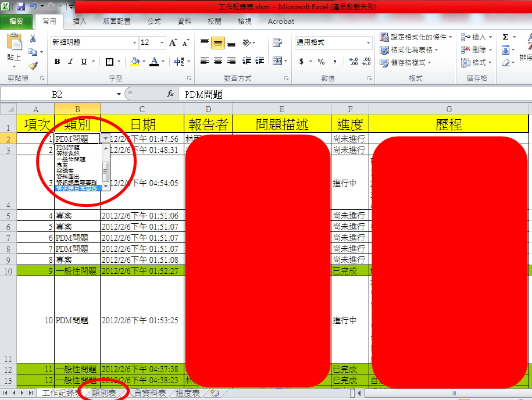
Task: Click the wrap text icon
Action: point(277,43)
